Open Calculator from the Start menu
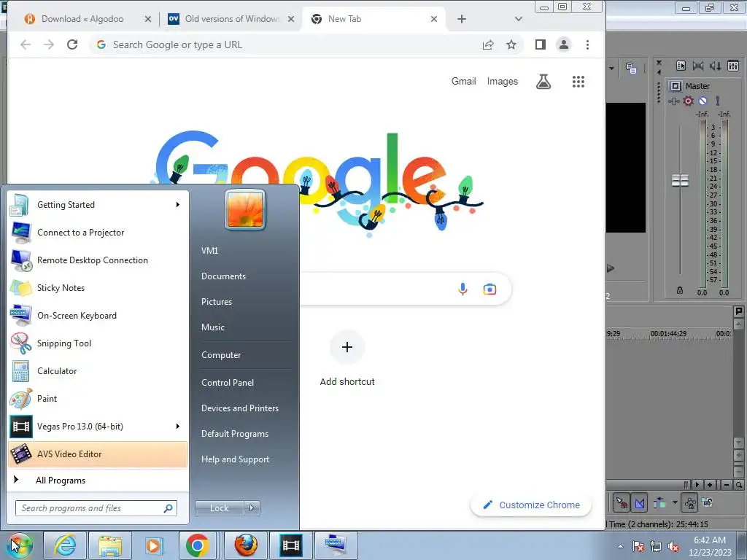 click(x=98, y=371)
